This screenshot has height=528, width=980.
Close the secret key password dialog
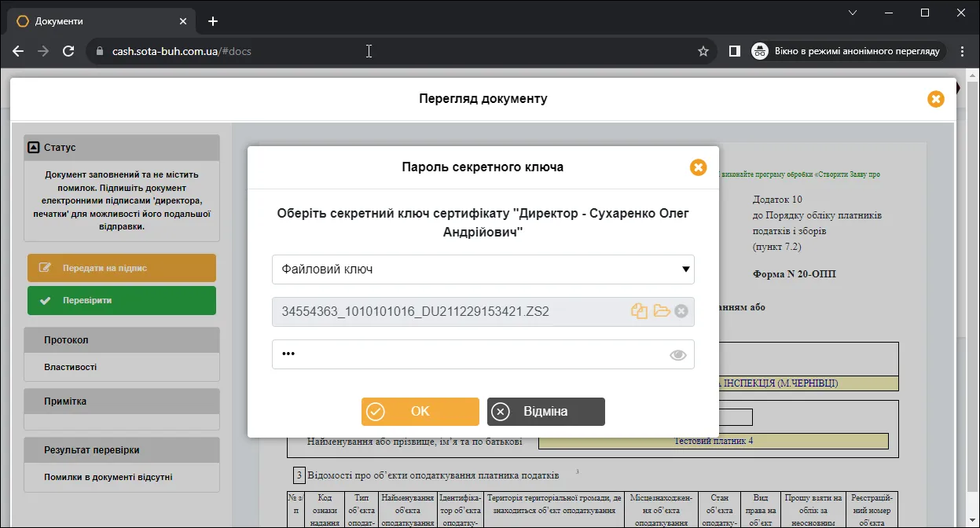[698, 167]
